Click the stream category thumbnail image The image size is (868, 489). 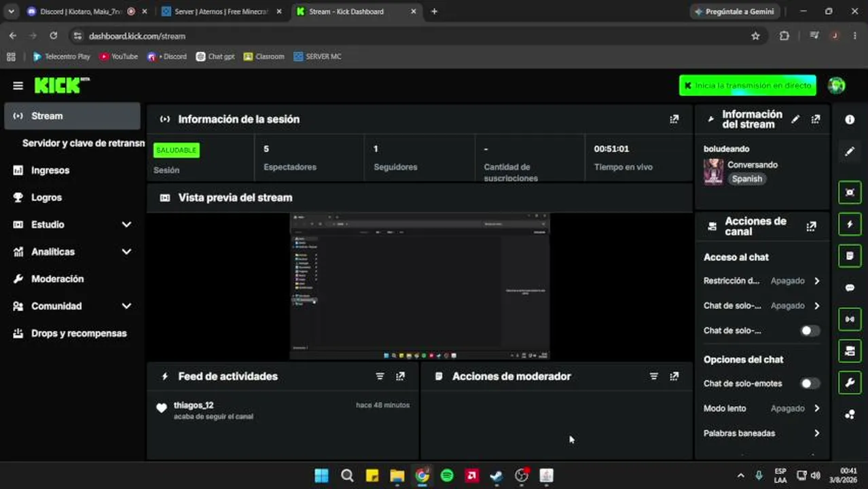click(x=713, y=172)
